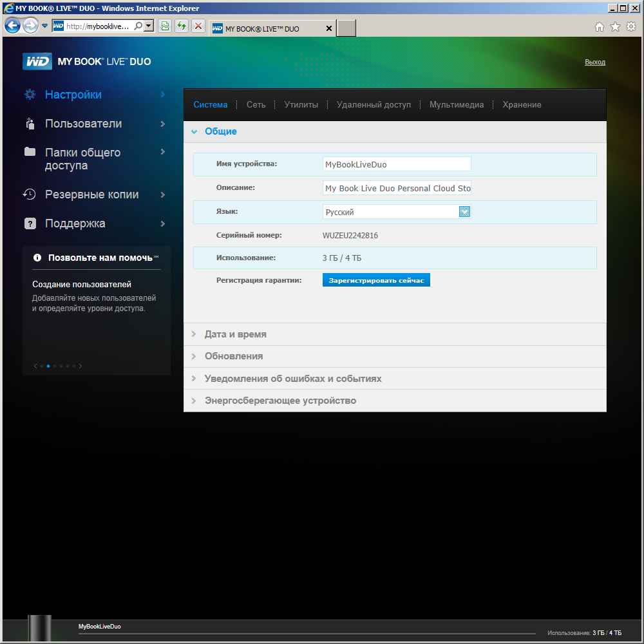The width and height of the screenshot is (644, 644).
Task: Click chevron next to Настройки
Action: tap(163, 95)
